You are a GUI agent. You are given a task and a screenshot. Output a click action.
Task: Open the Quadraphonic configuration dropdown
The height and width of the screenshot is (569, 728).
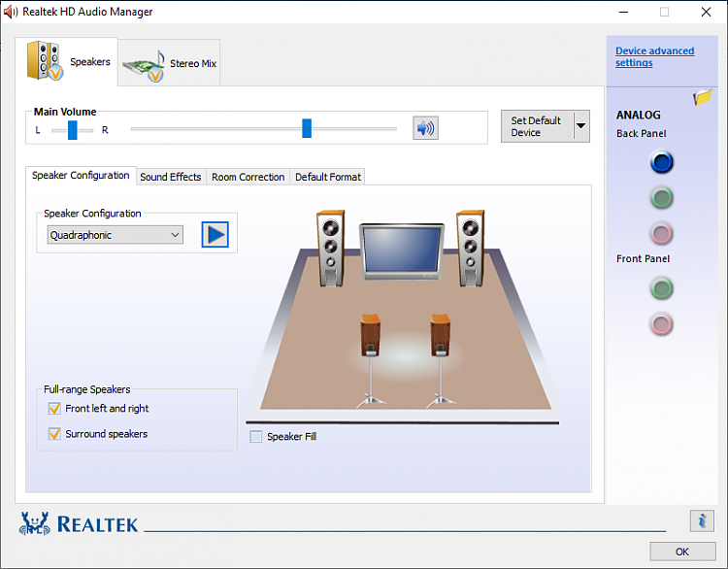tap(116, 235)
